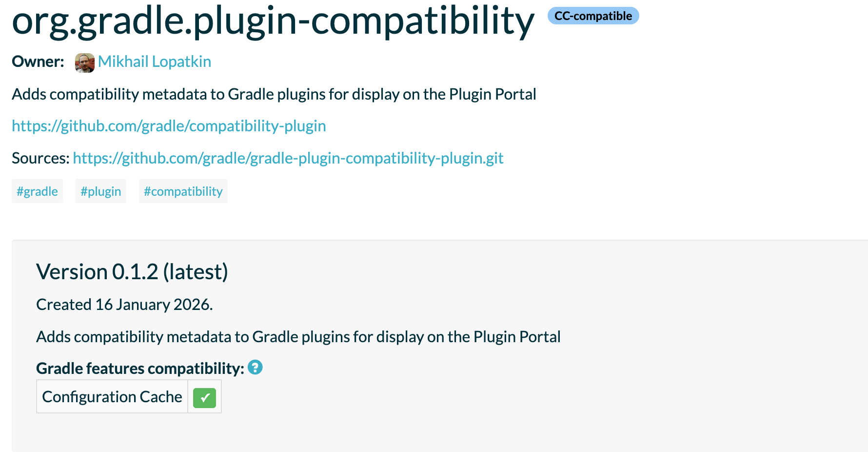This screenshot has width=868, height=452.
Task: Click the CC-compatible badge
Action: point(593,16)
